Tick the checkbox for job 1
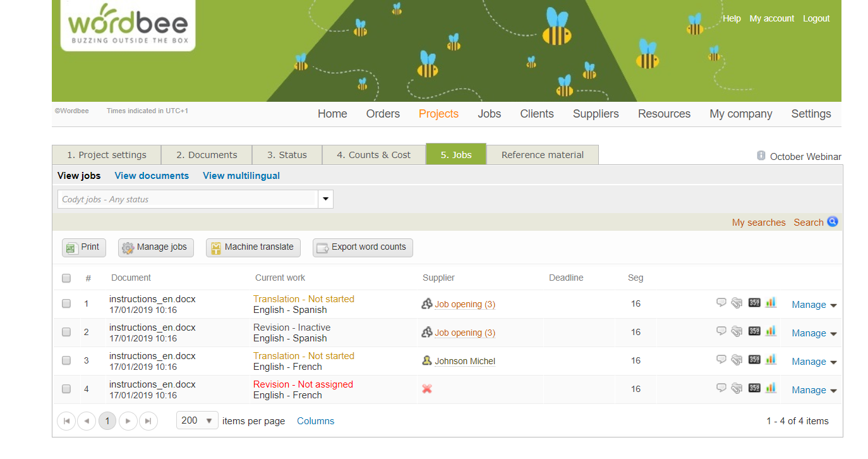This screenshot has height=459, width=868. (66, 303)
